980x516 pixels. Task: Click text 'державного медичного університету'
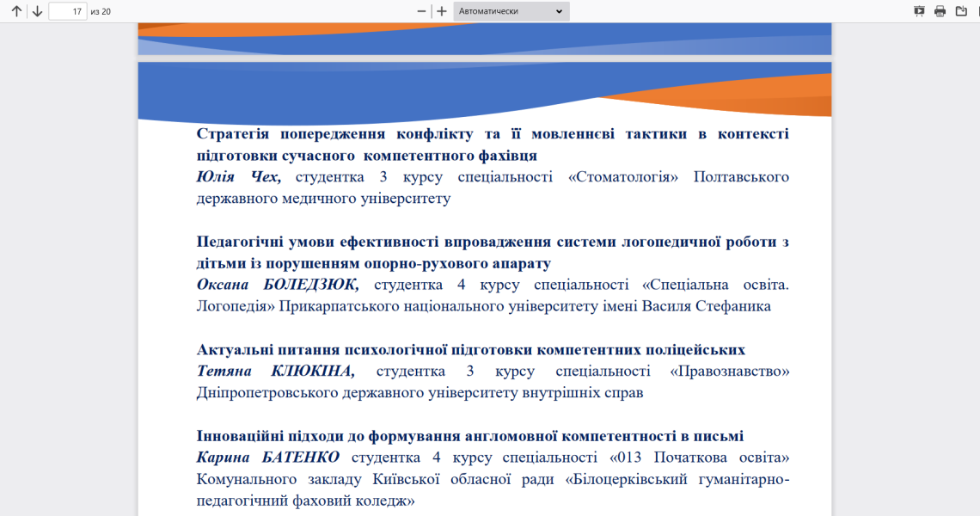tap(324, 199)
